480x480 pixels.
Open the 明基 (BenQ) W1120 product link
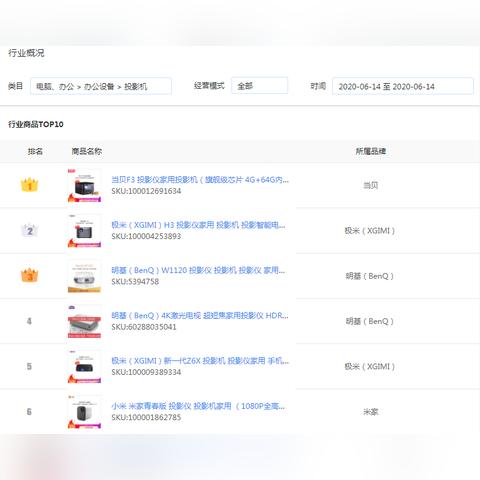click(x=198, y=270)
